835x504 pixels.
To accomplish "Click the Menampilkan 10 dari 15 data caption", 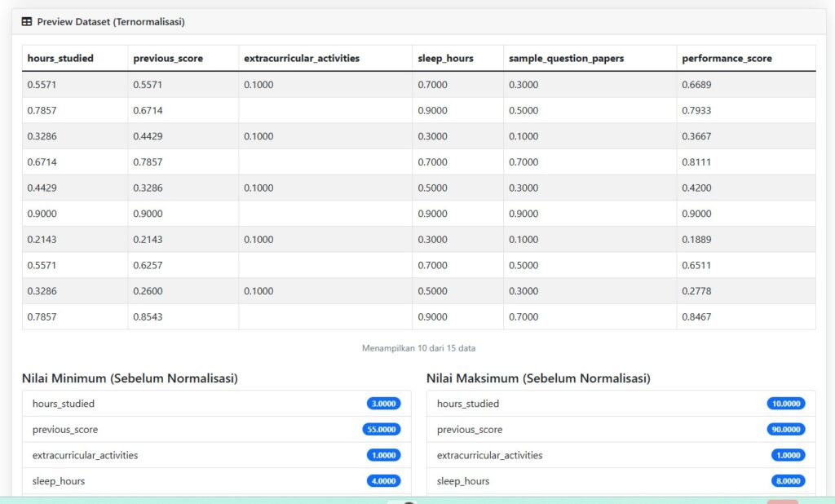I will click(x=418, y=348).
